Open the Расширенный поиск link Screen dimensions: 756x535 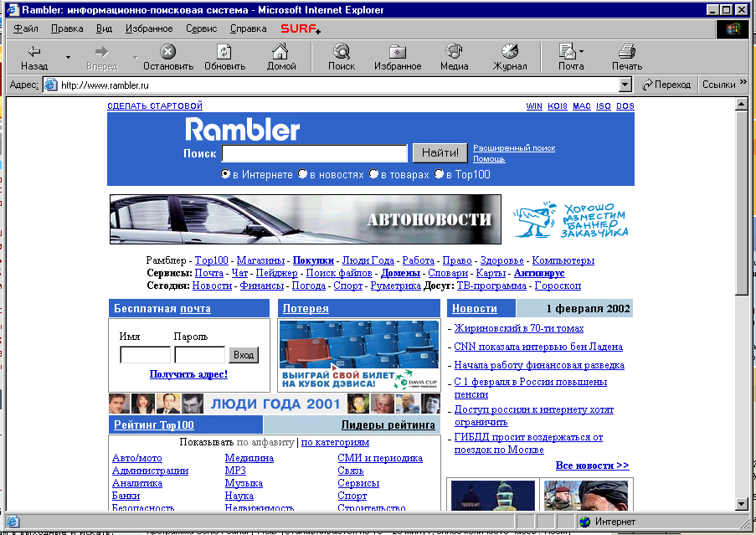coord(514,148)
